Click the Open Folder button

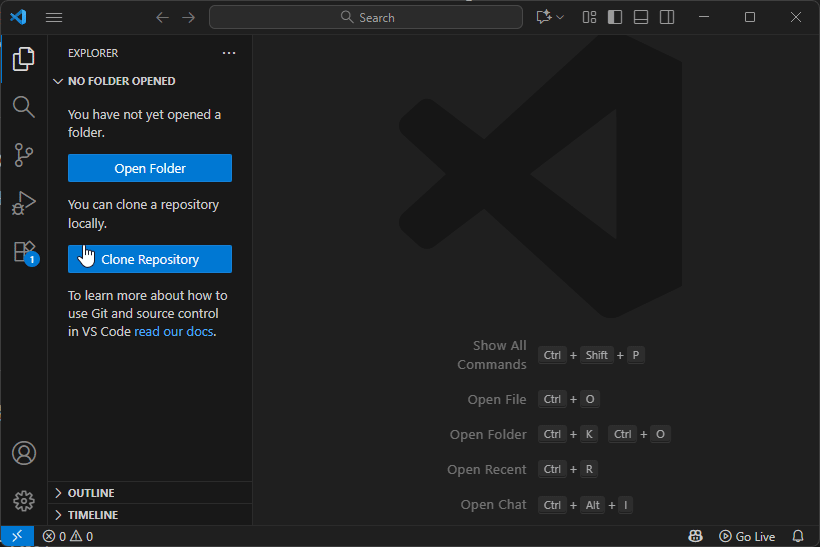[150, 168]
